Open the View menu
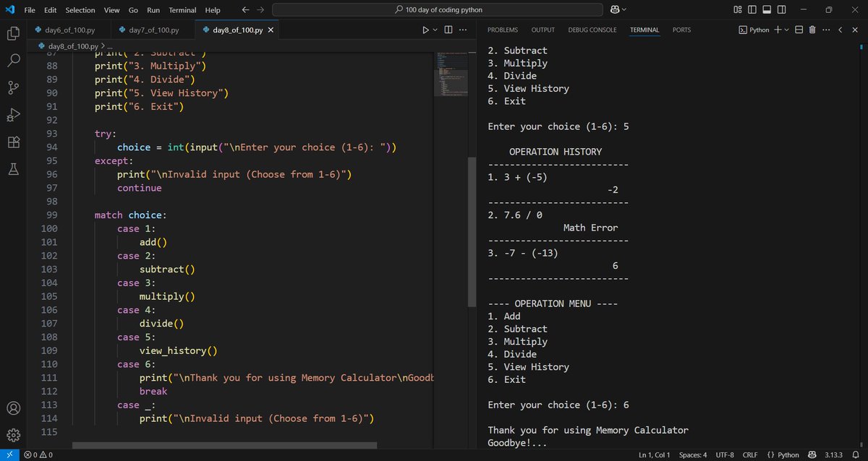Image resolution: width=868 pixels, height=461 pixels. click(111, 9)
